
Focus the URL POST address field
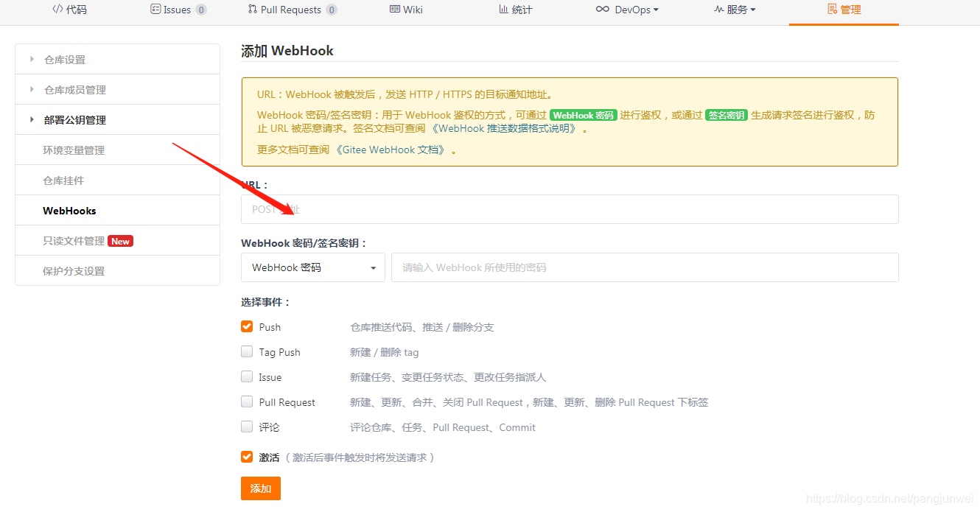570,209
